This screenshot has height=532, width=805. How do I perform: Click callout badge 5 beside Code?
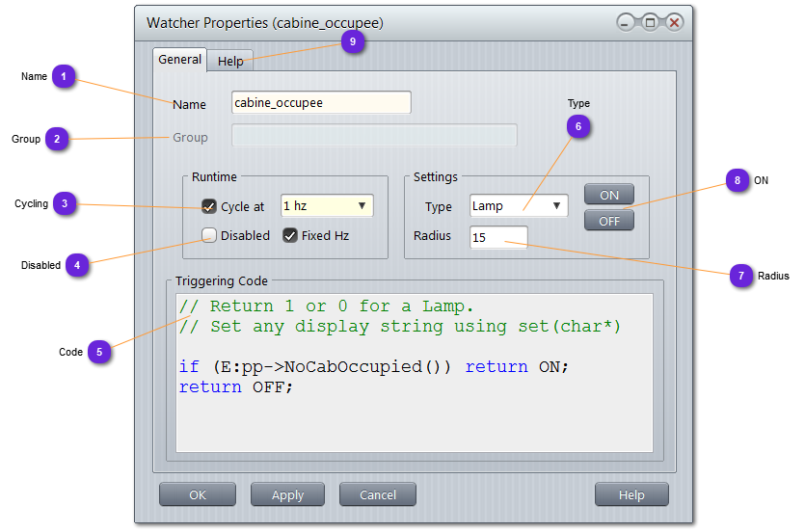(x=99, y=352)
